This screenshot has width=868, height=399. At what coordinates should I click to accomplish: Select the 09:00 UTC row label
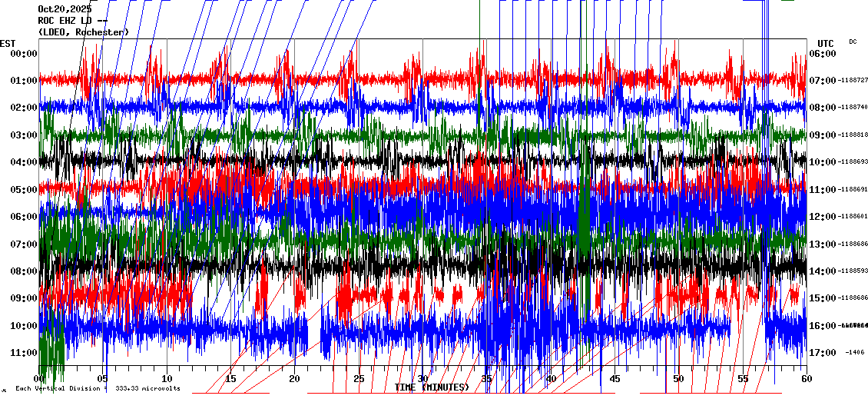[x=823, y=135]
